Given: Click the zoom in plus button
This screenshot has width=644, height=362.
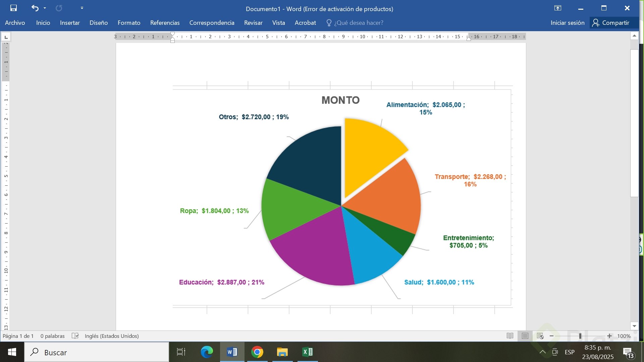Looking at the screenshot, I should point(609,336).
